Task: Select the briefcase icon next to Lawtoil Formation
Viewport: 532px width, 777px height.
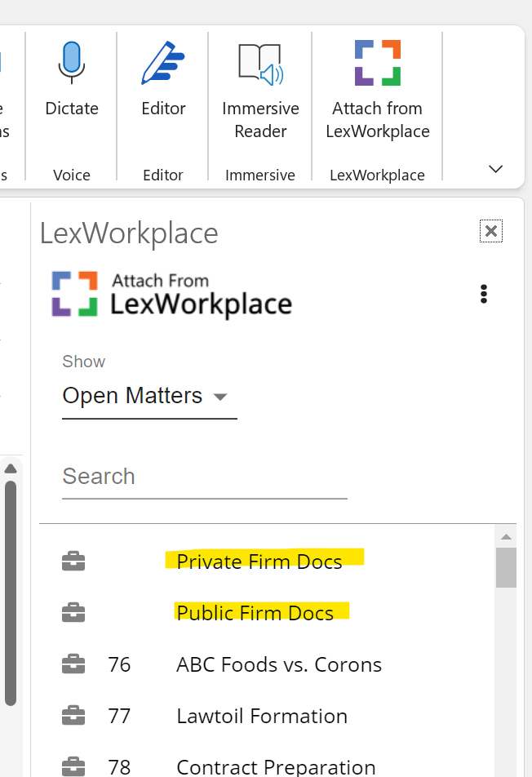Action: click(x=73, y=716)
